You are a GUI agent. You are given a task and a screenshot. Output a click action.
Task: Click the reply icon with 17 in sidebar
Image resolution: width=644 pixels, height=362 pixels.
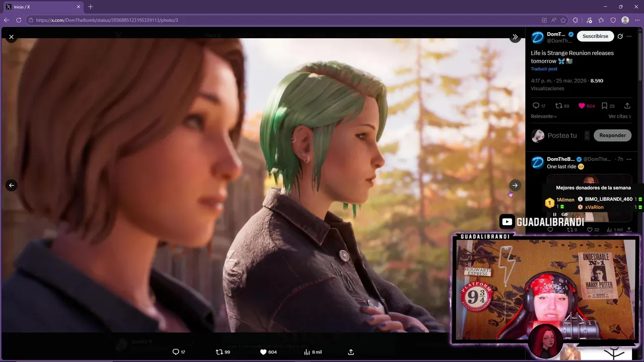pos(536,106)
